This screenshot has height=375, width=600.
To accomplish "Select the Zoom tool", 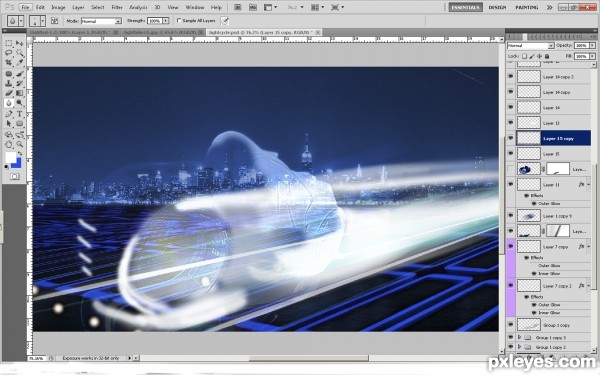I will [x=19, y=144].
